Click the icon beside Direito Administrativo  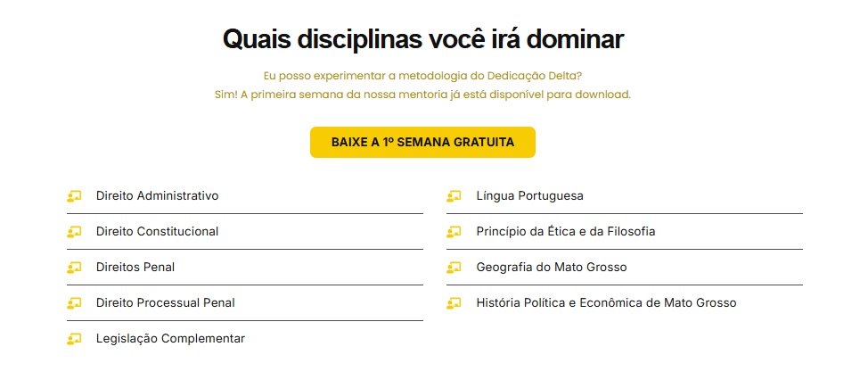74,196
